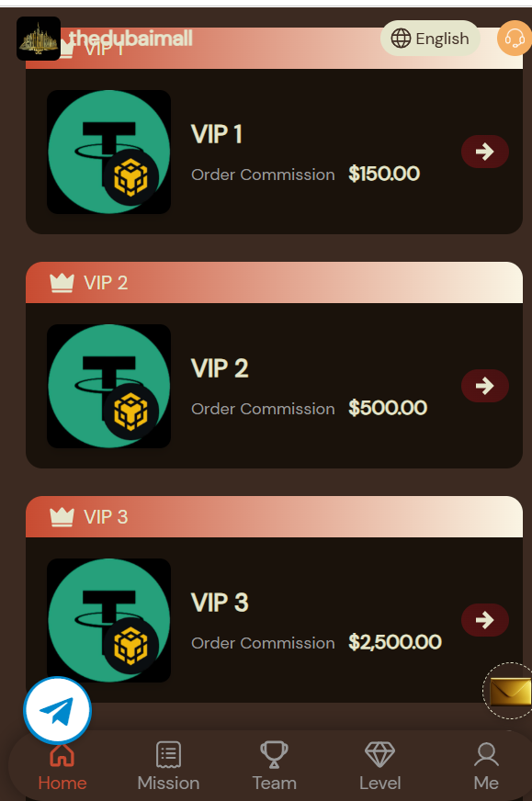532x801 pixels.
Task: Click the VIP 2 Tether coin thumbnail
Action: [x=108, y=386]
